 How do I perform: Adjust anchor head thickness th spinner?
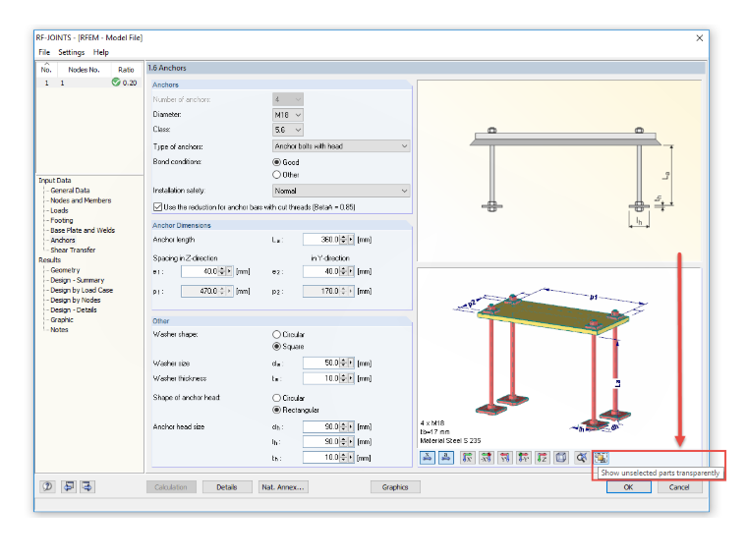pyautogui.click(x=343, y=458)
